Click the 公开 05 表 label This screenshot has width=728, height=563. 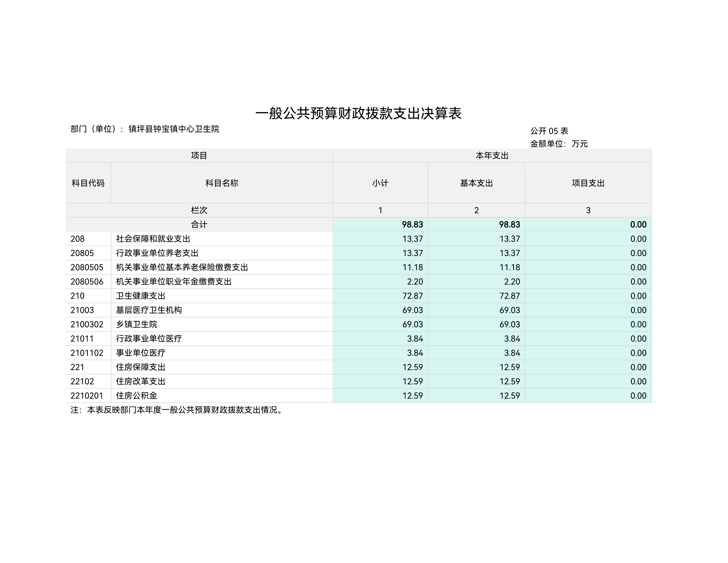click(x=549, y=131)
